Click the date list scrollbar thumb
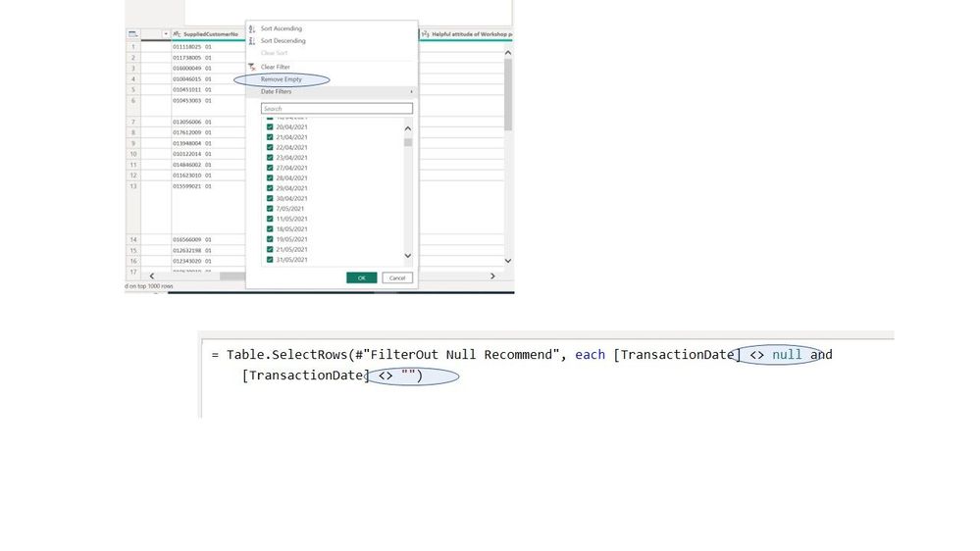Screen dimensions: 980x551 pyautogui.click(x=408, y=142)
